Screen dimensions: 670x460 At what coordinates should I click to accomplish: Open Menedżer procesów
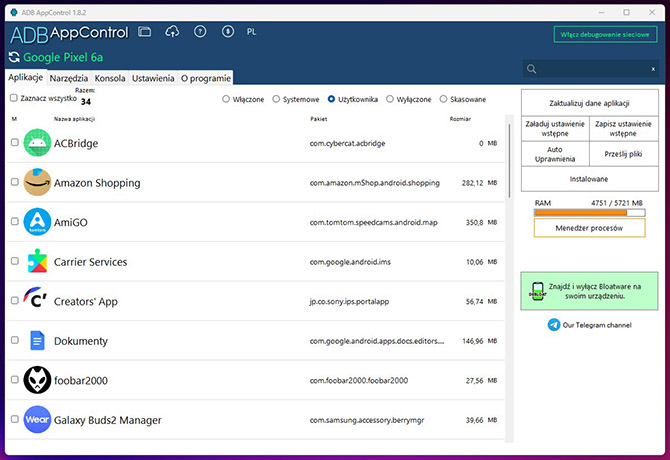tap(589, 228)
